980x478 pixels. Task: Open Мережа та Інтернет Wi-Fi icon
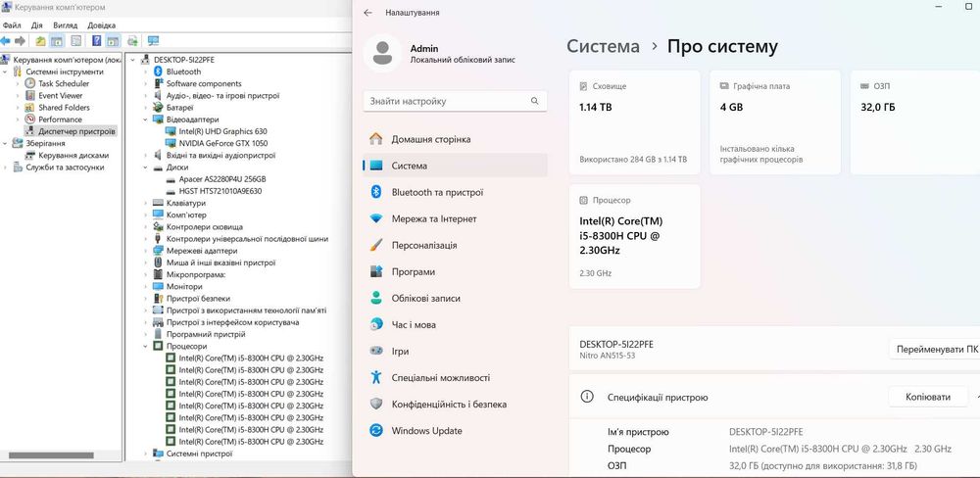[375, 219]
